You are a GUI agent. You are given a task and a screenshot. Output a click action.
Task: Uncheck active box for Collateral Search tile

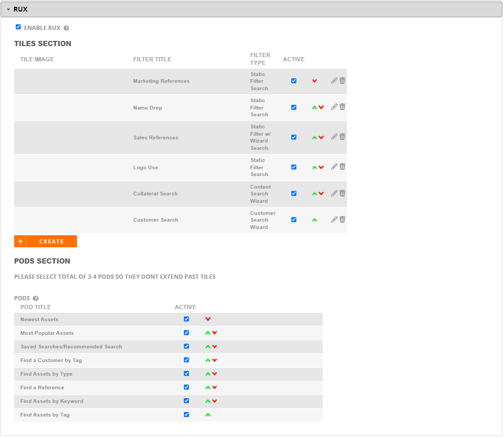pos(294,193)
